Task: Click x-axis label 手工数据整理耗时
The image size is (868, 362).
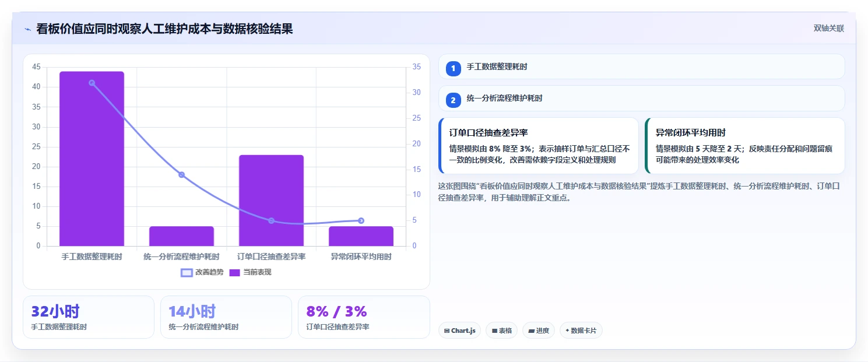Action: pos(92,256)
